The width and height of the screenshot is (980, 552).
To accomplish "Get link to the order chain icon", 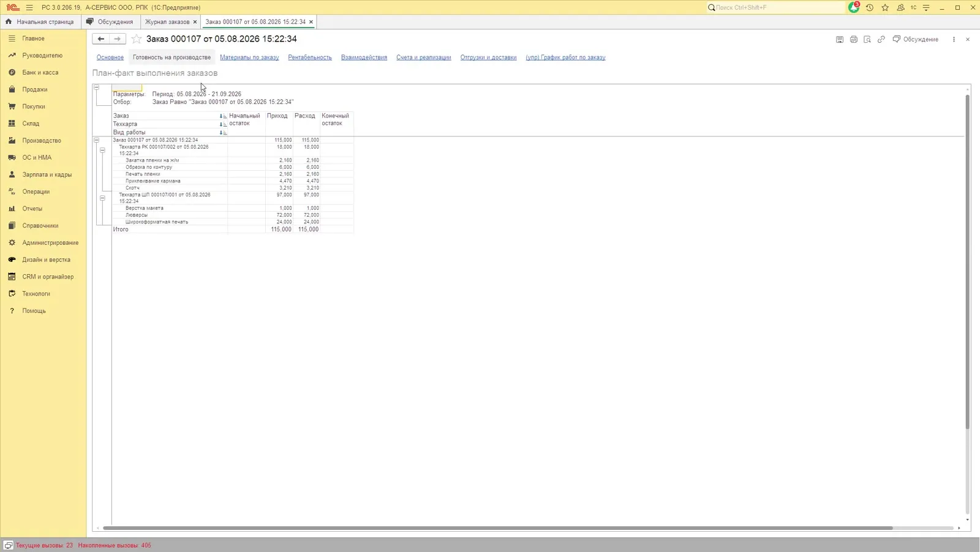I will pyautogui.click(x=881, y=39).
